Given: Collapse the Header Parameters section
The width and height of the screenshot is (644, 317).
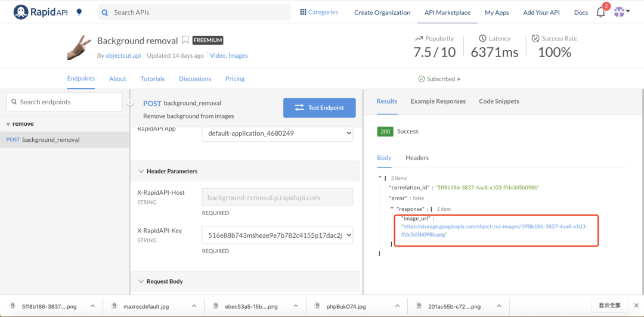Looking at the screenshot, I should [141, 171].
